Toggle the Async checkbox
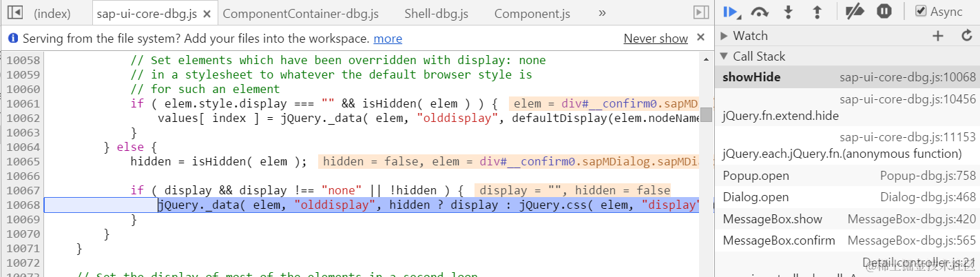The height and width of the screenshot is (277, 980). [x=920, y=12]
